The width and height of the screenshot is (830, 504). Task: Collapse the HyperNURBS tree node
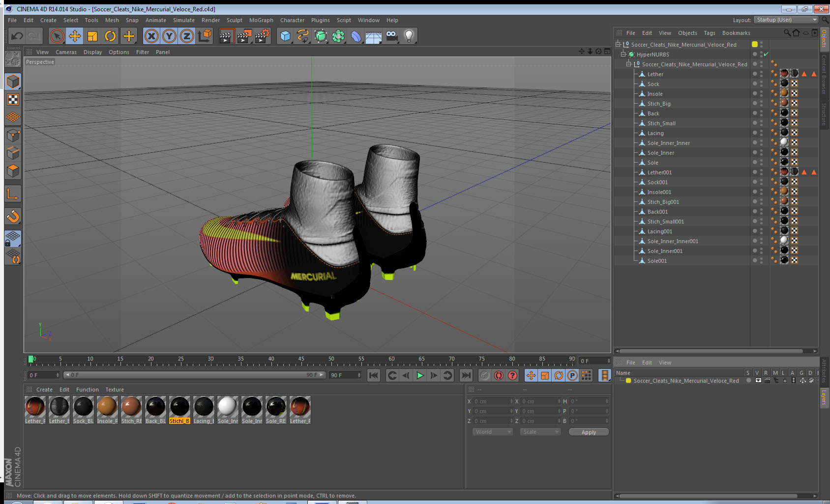click(623, 55)
